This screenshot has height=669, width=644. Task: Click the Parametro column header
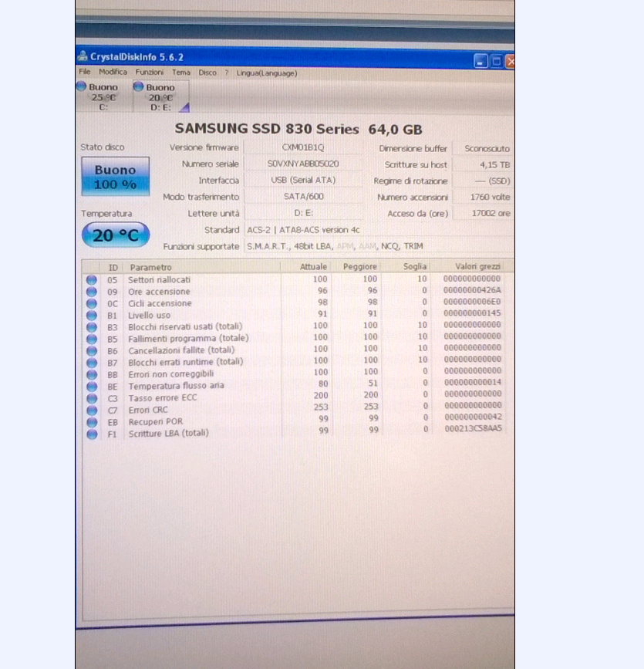click(x=202, y=268)
